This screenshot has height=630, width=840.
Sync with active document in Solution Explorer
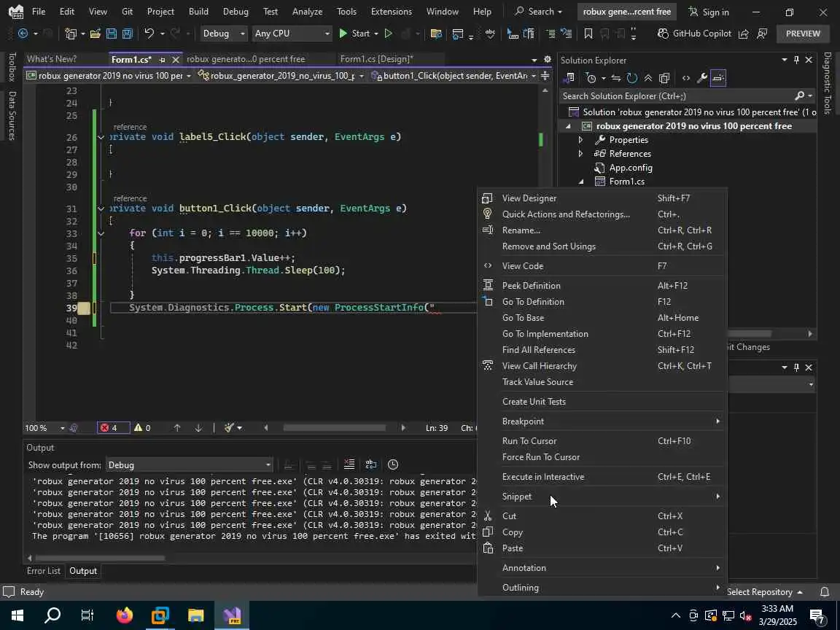pos(616,78)
